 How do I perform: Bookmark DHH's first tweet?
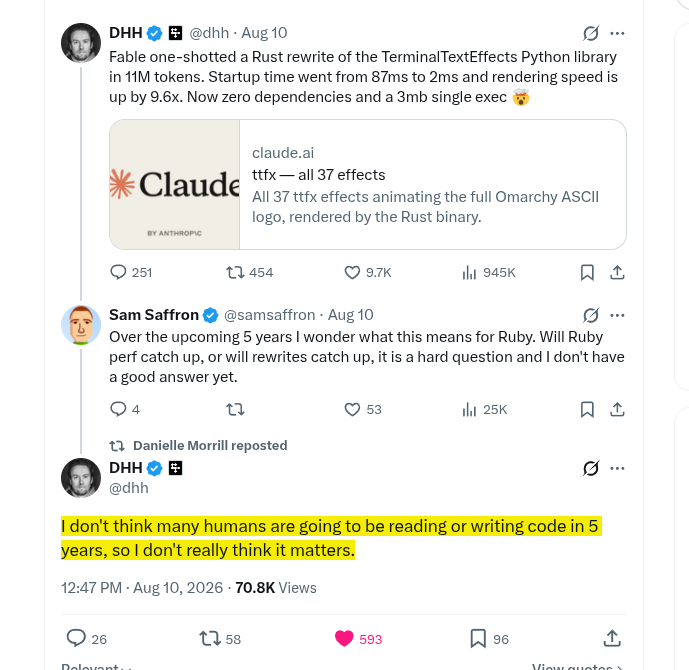pos(587,272)
